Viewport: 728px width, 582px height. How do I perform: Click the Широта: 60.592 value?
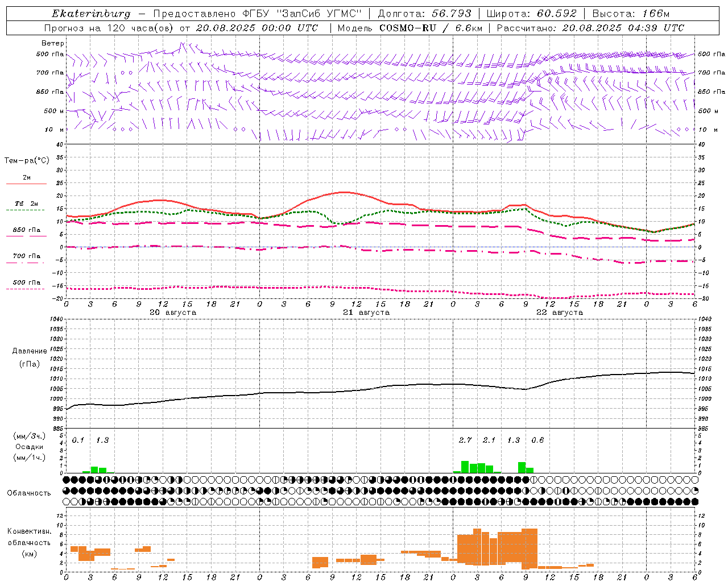[x=531, y=14]
